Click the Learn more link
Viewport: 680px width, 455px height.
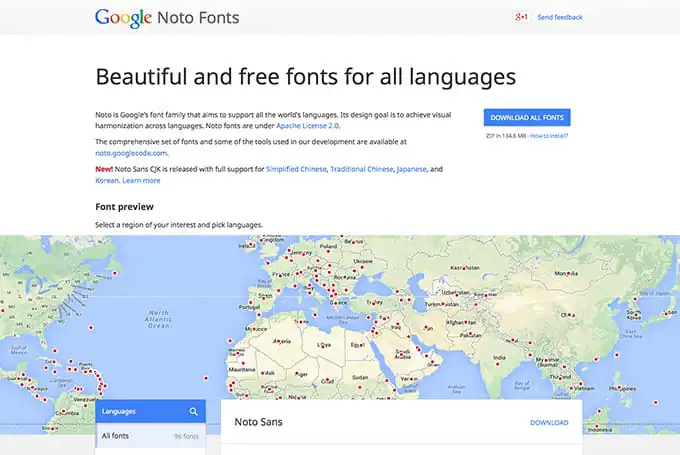coord(141,180)
